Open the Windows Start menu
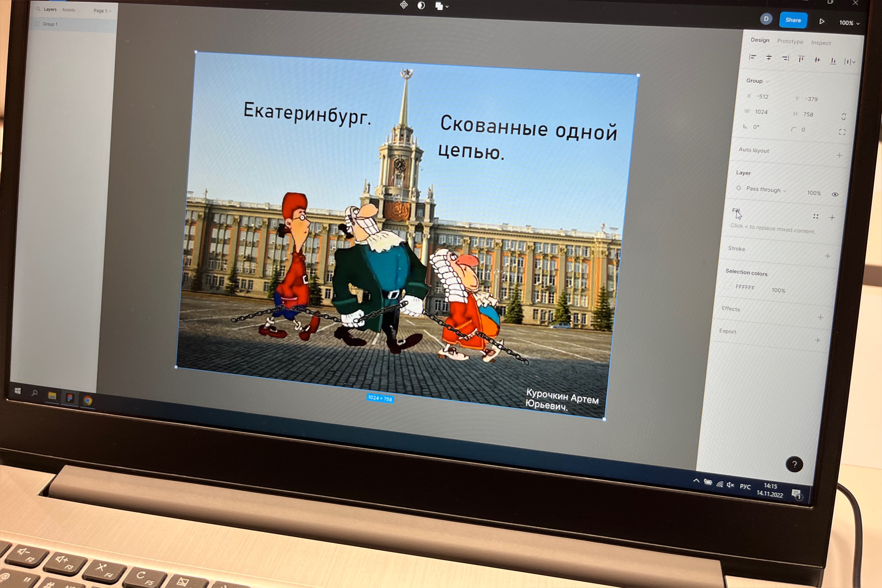This screenshot has width=882, height=588. [x=18, y=391]
